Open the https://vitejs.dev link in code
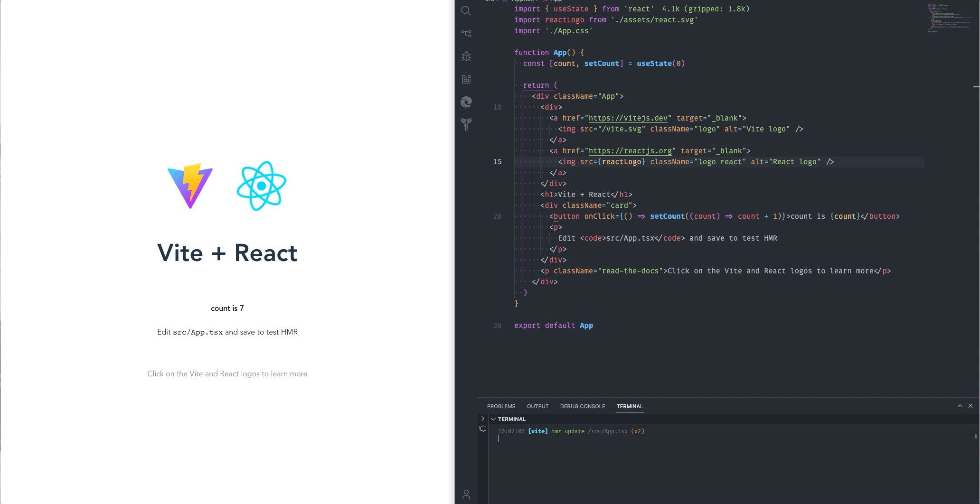This screenshot has height=504, width=980. click(628, 118)
